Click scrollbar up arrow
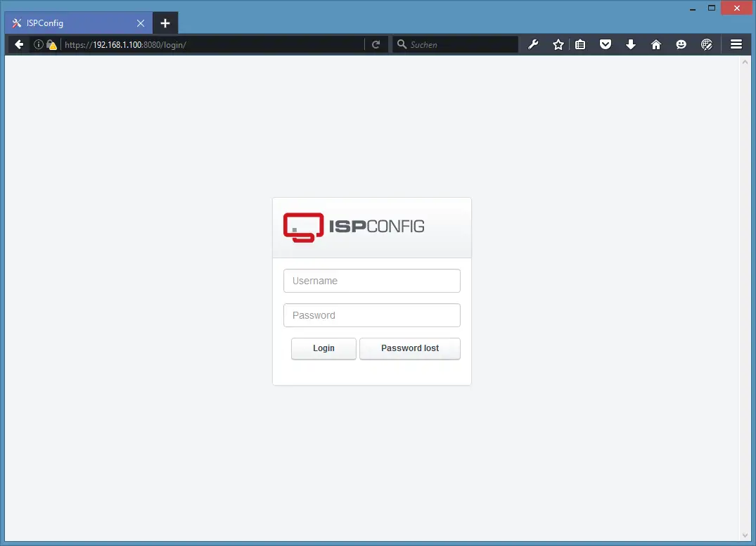 tap(745, 62)
